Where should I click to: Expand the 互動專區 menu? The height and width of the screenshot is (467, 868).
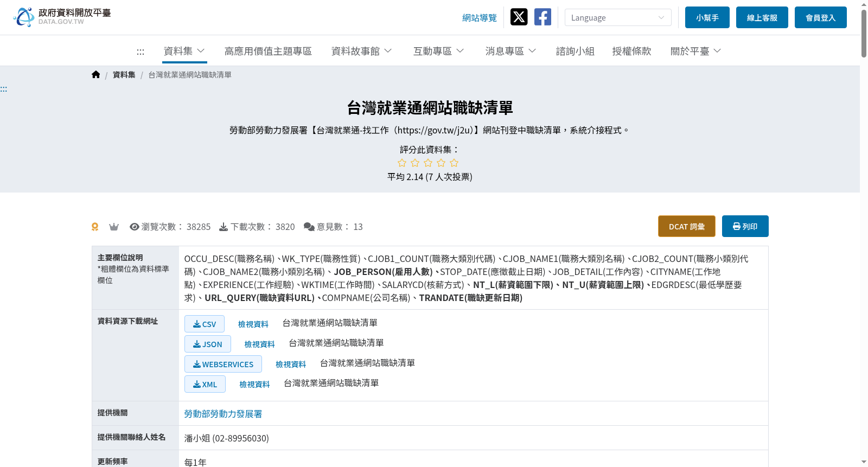pyautogui.click(x=439, y=51)
